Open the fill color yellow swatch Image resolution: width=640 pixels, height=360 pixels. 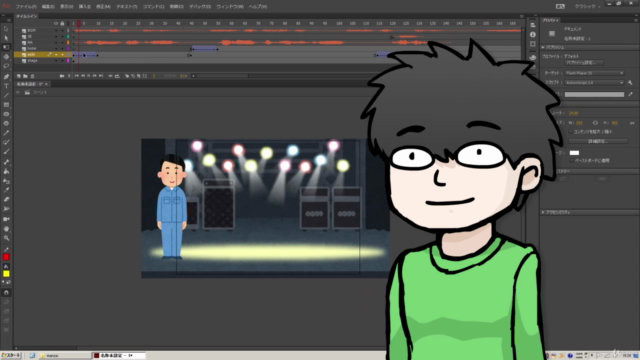coord(6,274)
